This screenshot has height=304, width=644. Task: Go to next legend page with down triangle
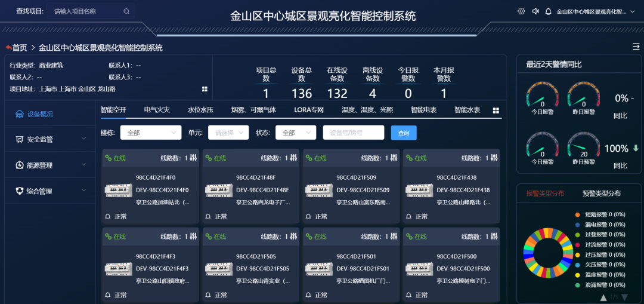coord(624,297)
